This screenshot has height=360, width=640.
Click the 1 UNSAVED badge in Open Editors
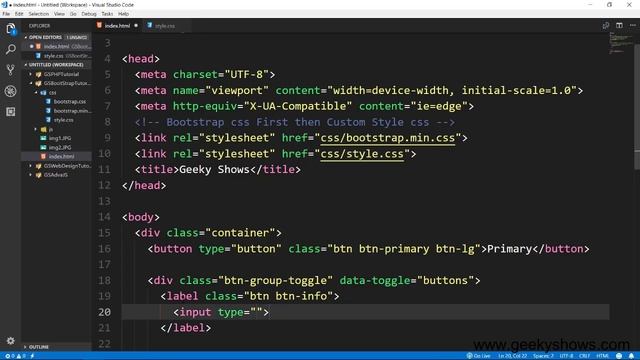(x=76, y=37)
